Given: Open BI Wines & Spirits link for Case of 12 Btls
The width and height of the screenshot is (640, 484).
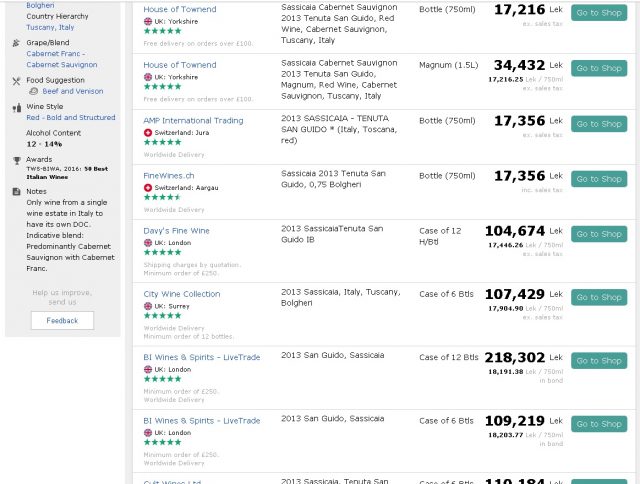Looking at the screenshot, I should [x=202, y=357].
